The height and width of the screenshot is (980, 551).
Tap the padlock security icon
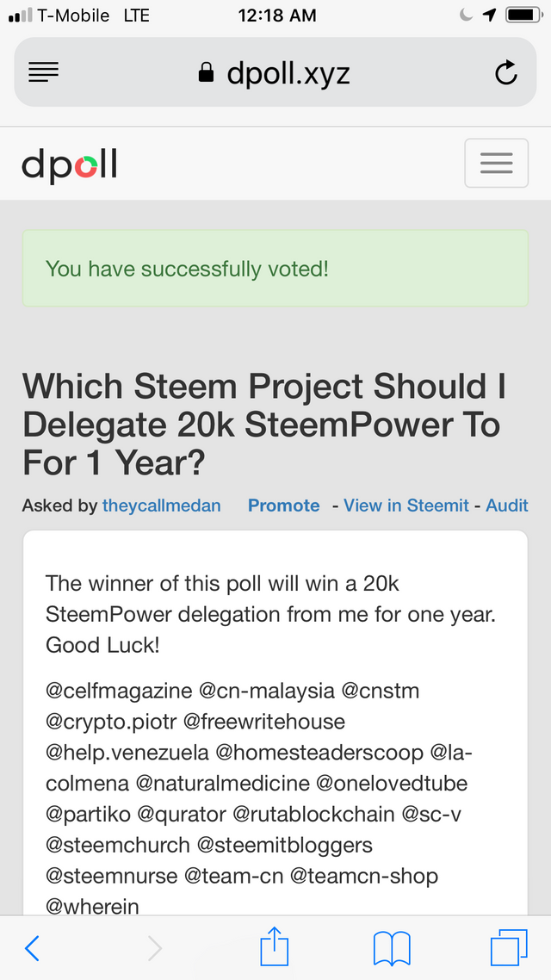206,73
